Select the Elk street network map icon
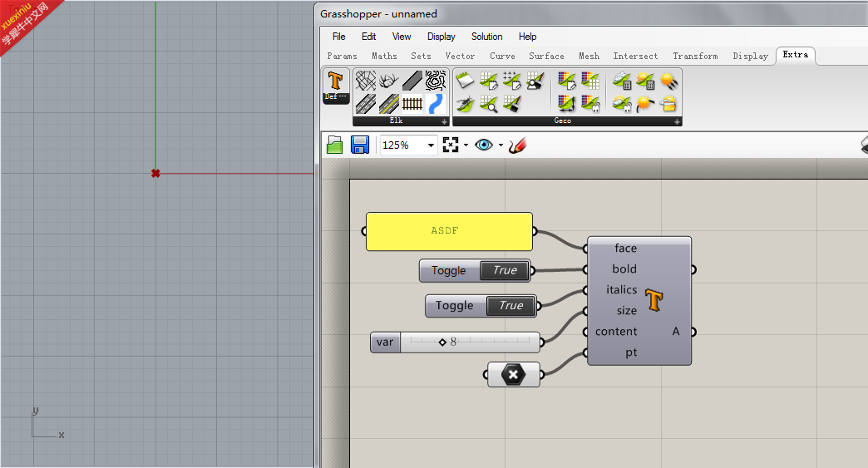 [x=365, y=81]
